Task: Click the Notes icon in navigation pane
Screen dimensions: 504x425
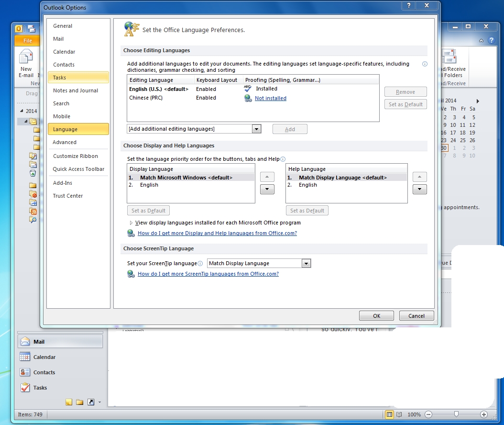Action: 69,402
